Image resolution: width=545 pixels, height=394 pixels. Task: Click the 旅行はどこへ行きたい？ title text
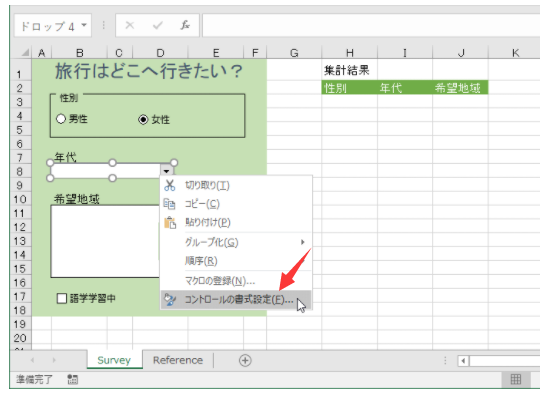(149, 71)
